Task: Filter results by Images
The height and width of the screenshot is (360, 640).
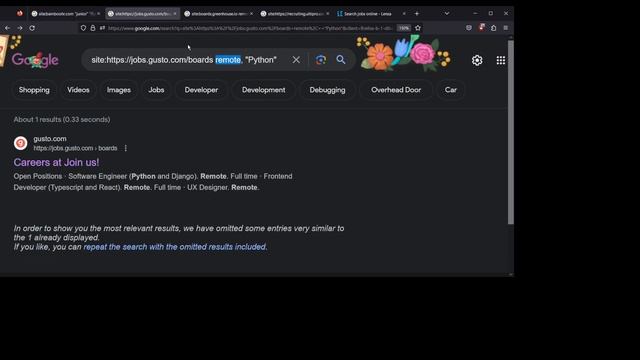Action: [119, 90]
